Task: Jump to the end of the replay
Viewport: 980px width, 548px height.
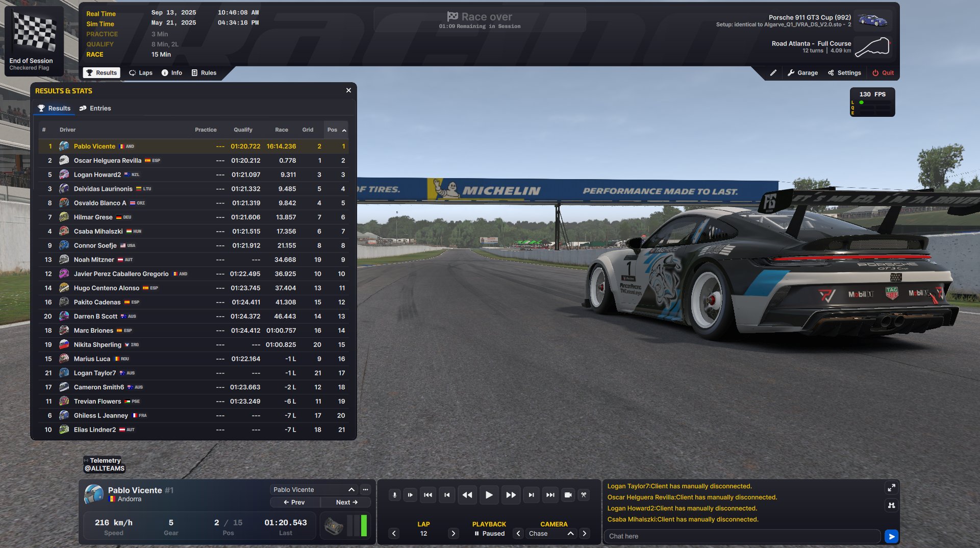Action: (x=550, y=495)
